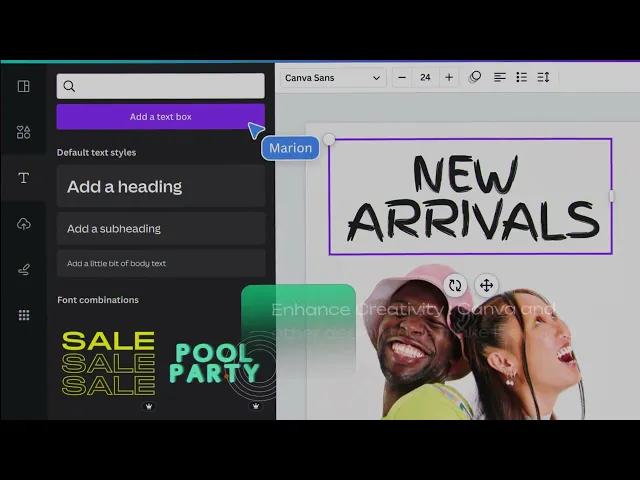Click the rotate handle below text

(455, 285)
